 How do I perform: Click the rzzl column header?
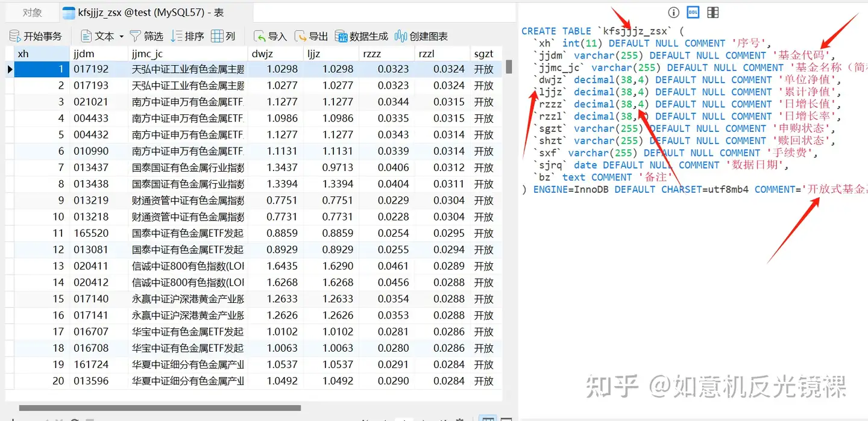click(442, 54)
